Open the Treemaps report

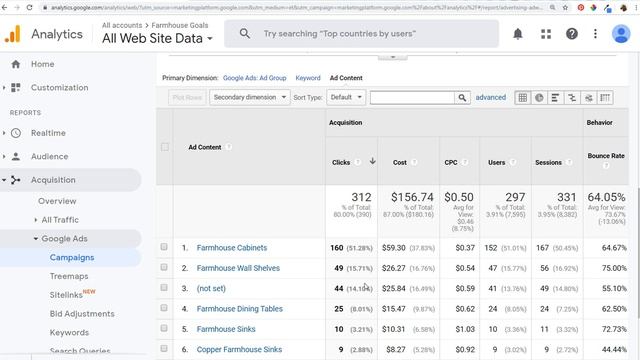click(x=69, y=276)
